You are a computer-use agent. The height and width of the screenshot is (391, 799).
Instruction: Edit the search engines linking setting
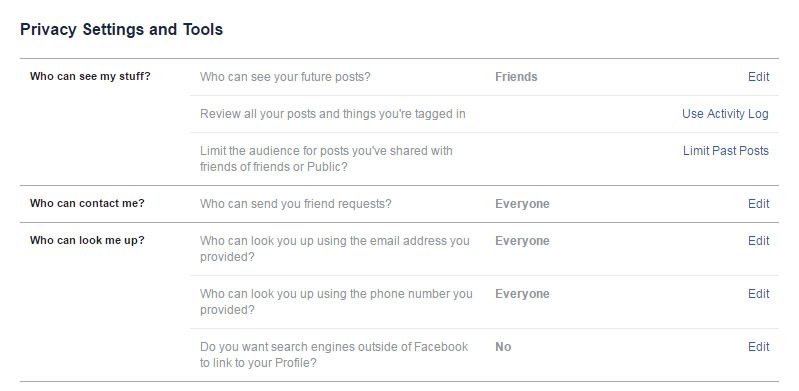click(758, 347)
